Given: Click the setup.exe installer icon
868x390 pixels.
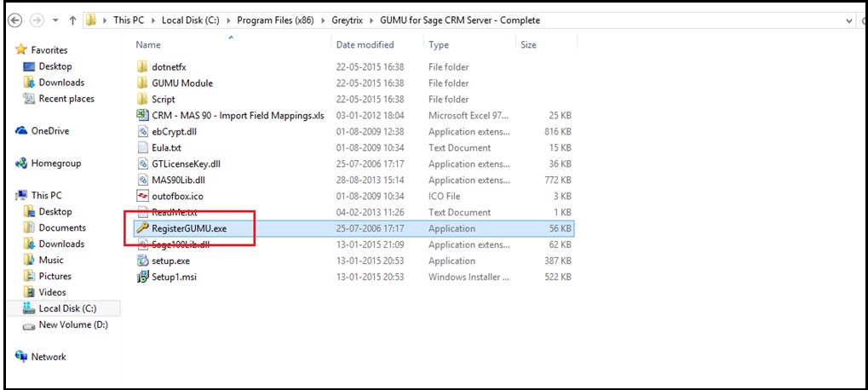Looking at the screenshot, I should (x=142, y=261).
